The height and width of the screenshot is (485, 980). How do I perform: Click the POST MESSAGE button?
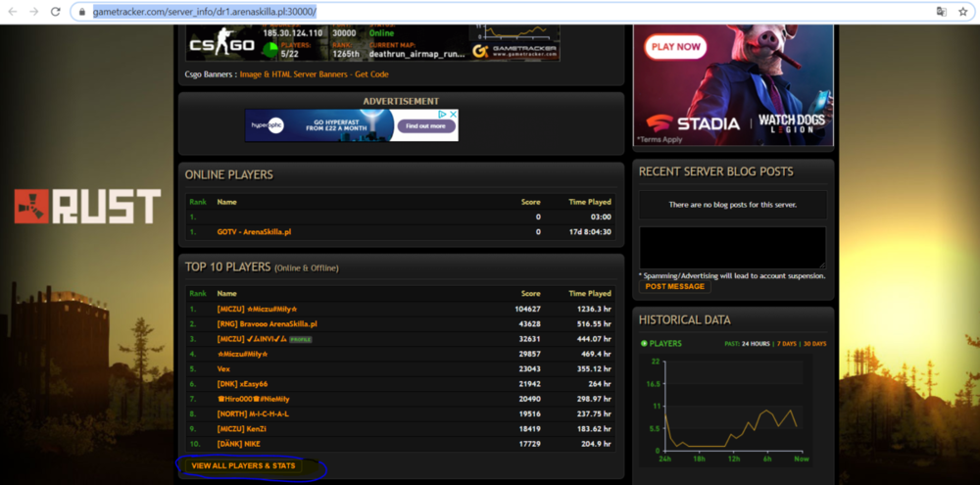(674, 286)
